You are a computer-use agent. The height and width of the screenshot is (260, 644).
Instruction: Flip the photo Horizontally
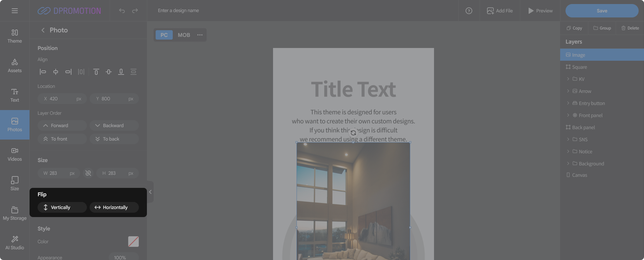114,207
